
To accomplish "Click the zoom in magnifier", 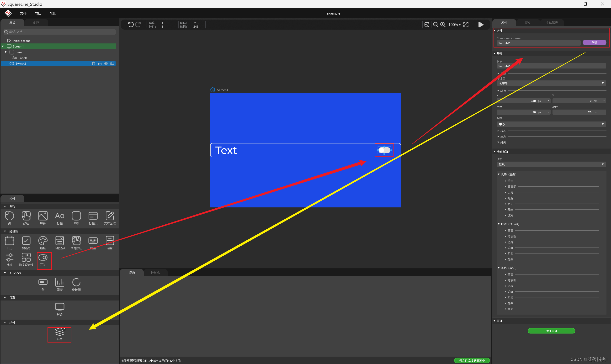I will pyautogui.click(x=443, y=25).
